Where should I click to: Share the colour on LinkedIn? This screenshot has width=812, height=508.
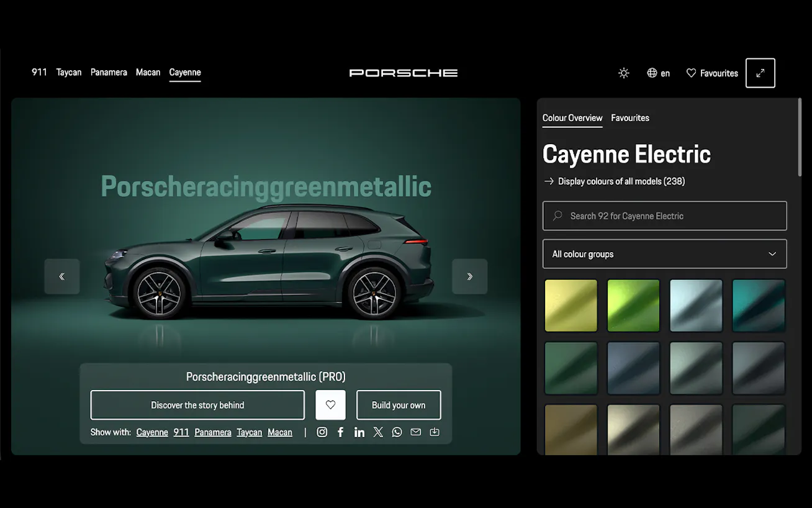(359, 432)
